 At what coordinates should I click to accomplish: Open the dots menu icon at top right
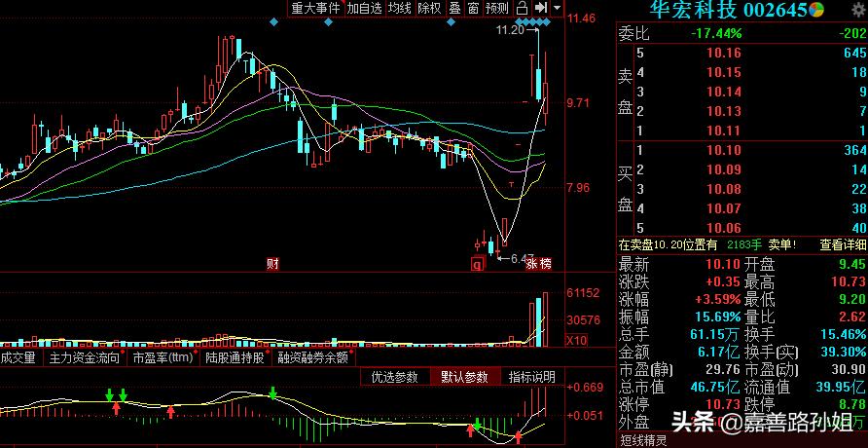[857, 9]
